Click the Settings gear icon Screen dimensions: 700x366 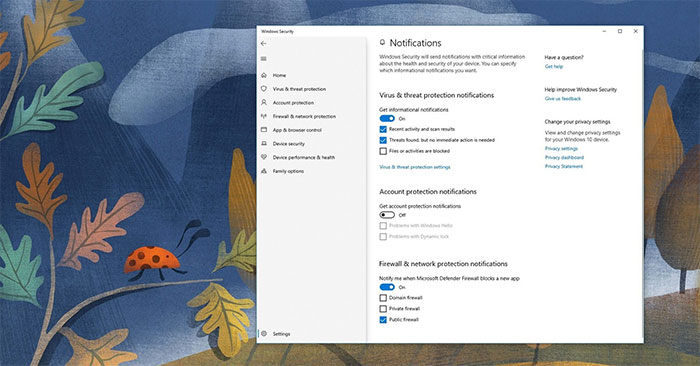tap(264, 333)
